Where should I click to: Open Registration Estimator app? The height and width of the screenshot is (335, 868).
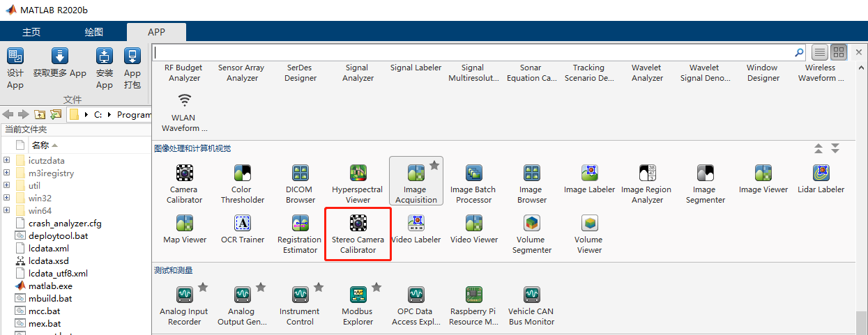[300, 233]
